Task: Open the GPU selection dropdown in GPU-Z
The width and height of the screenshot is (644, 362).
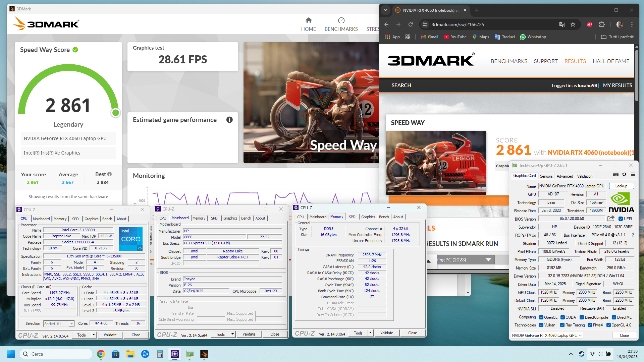Action: pyautogui.click(x=547, y=335)
